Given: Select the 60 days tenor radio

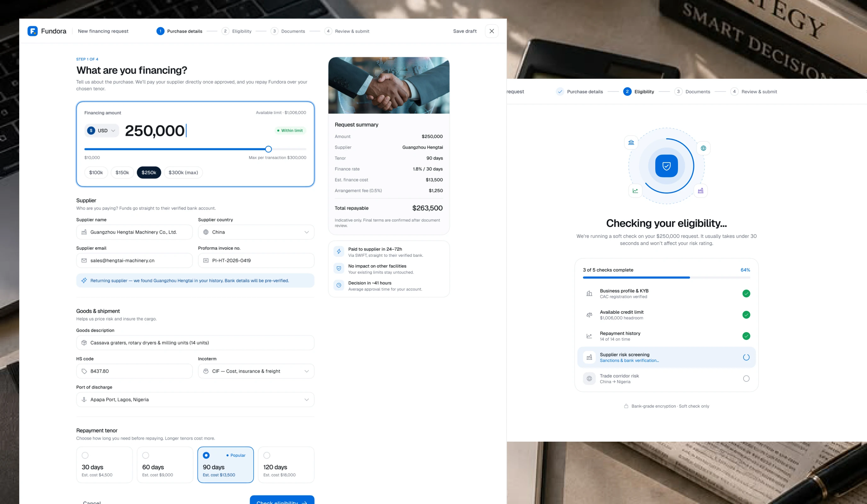Looking at the screenshot, I should pyautogui.click(x=146, y=455).
